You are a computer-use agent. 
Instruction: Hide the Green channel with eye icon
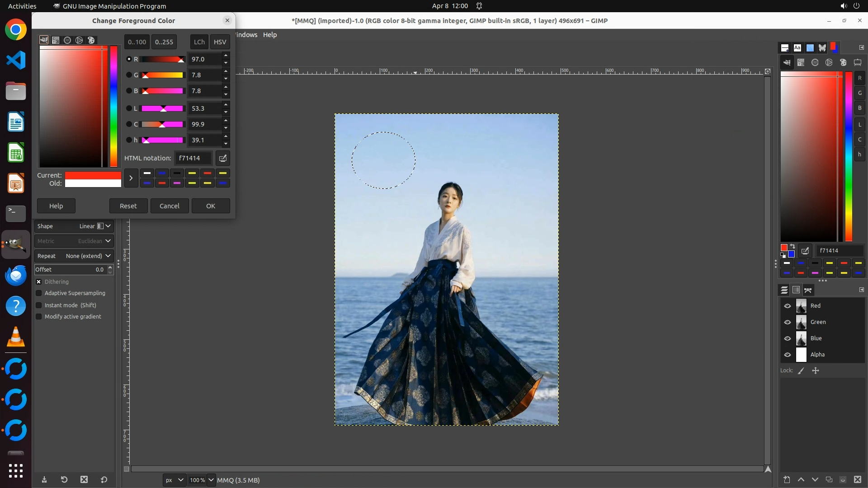pyautogui.click(x=788, y=322)
